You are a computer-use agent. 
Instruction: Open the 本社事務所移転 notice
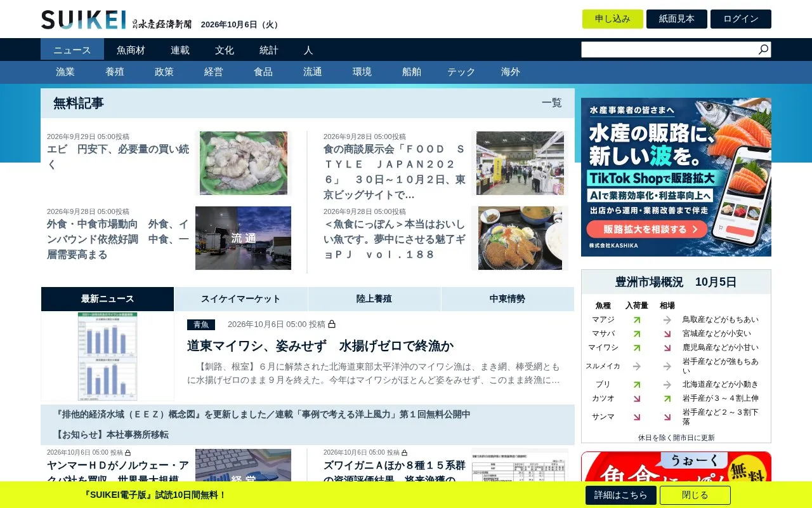pyautogui.click(x=112, y=435)
